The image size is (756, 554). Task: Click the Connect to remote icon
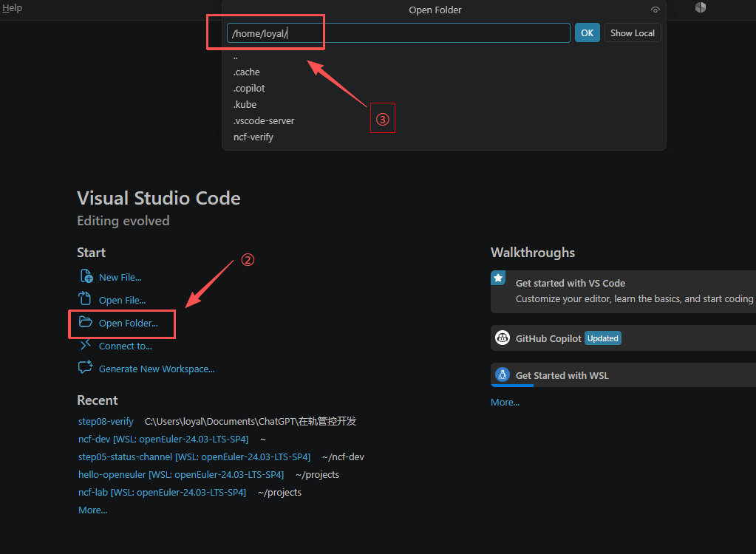(x=85, y=345)
